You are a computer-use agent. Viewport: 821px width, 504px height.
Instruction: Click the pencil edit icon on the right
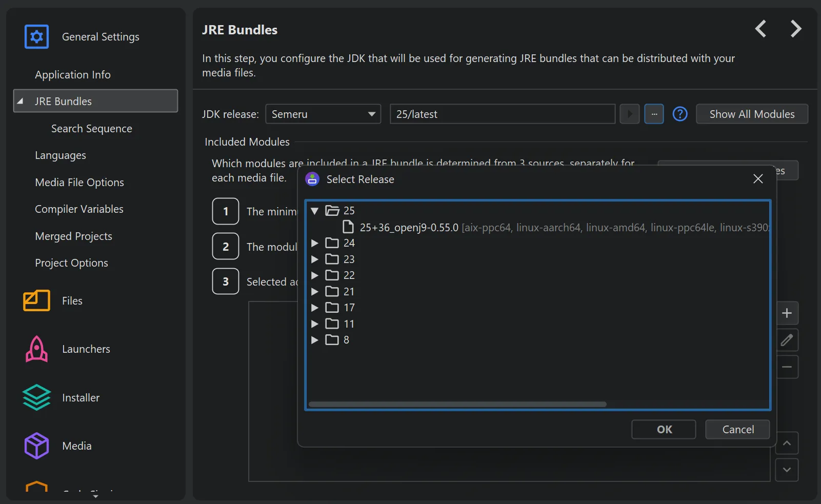(788, 340)
